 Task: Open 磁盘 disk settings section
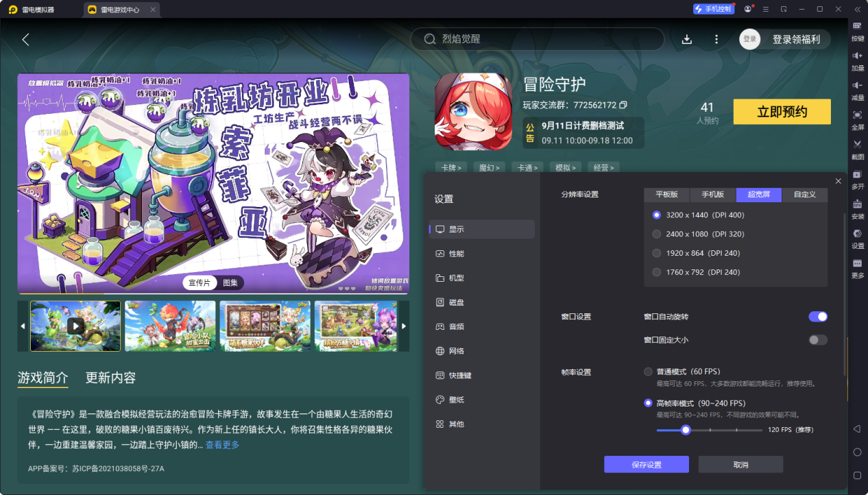482,302
